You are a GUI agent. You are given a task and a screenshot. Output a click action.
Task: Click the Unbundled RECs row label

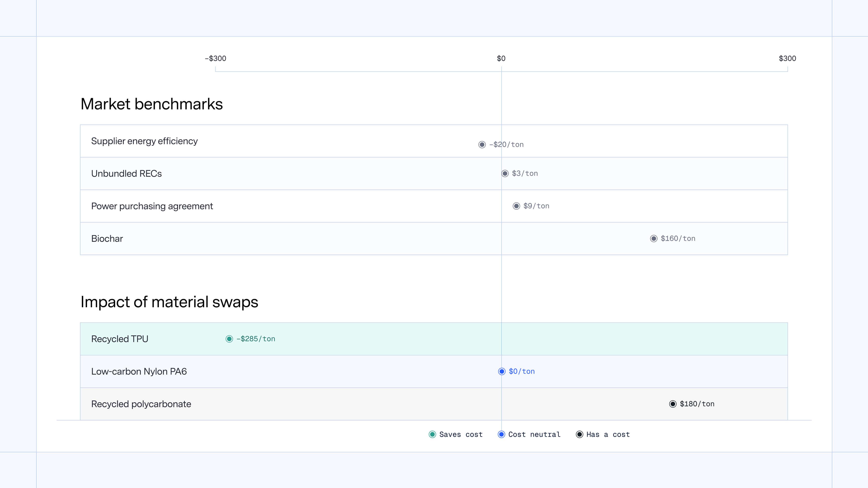(126, 174)
